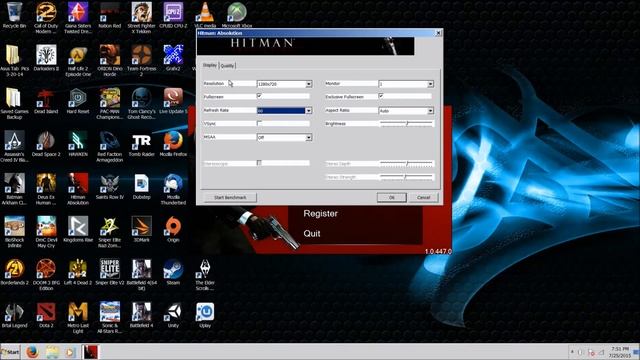The image size is (640, 360).
Task: Open the Refresh Rate dropdown
Action: point(309,111)
